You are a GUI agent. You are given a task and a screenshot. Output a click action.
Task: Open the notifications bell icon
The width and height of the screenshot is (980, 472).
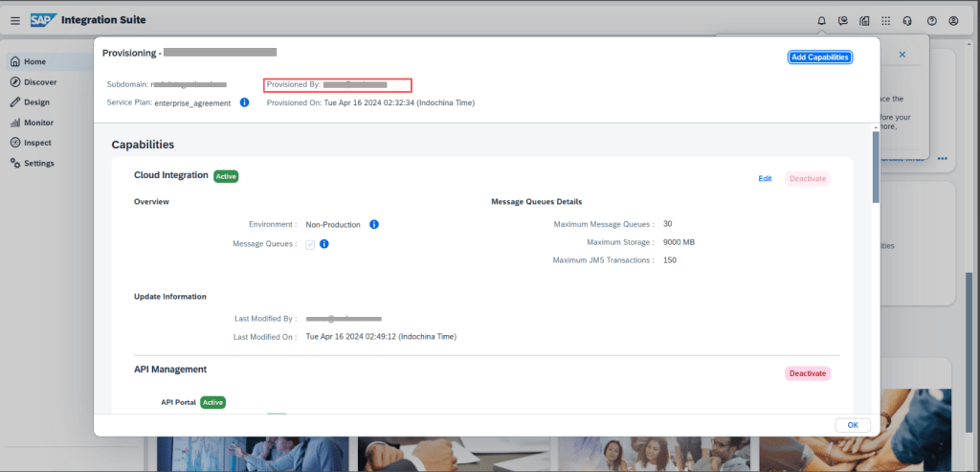click(821, 20)
